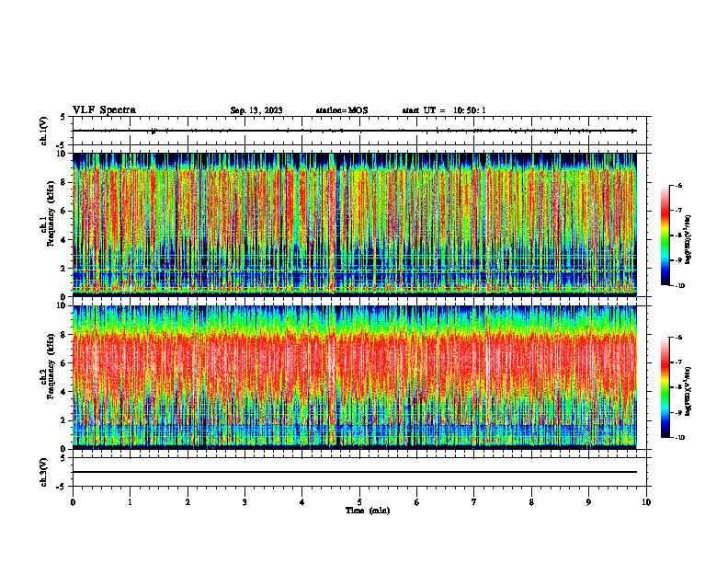Click the 'Time (min)' axis label
This screenshot has height=563, width=728.
pyautogui.click(x=368, y=511)
